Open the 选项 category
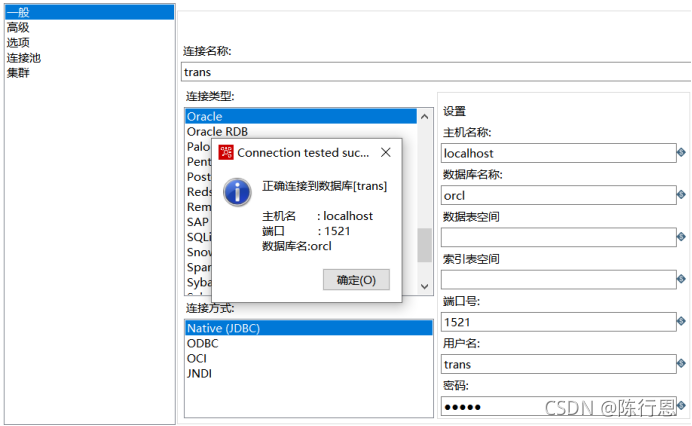The width and height of the screenshot is (692, 426). point(18,42)
